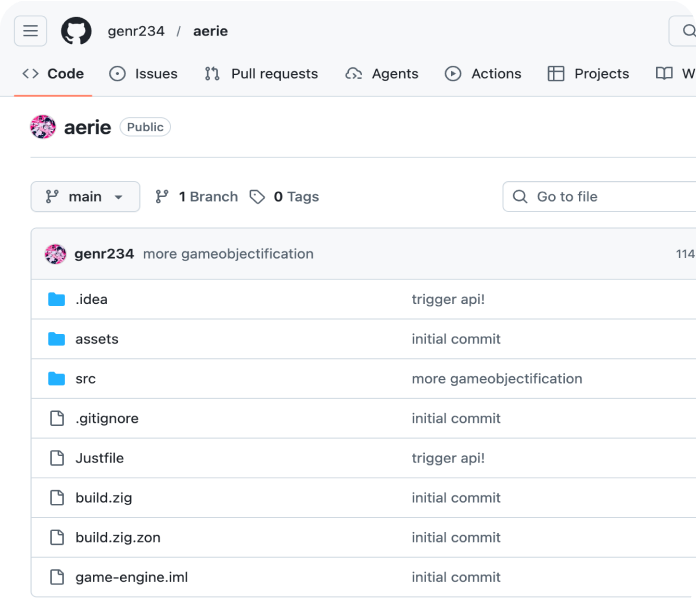
Task: Click the tag icon beside 0 Tags
Action: (257, 197)
